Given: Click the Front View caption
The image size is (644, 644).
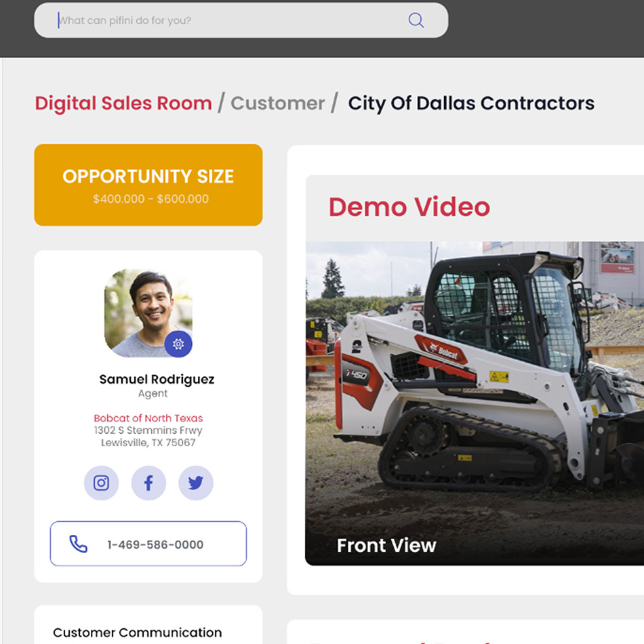Looking at the screenshot, I should click(x=386, y=545).
